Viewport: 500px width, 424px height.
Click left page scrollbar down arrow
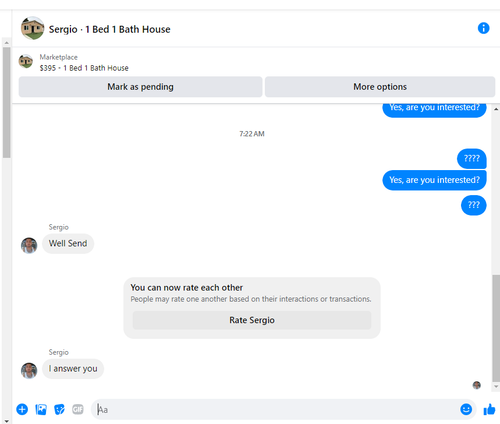[x=6, y=421]
